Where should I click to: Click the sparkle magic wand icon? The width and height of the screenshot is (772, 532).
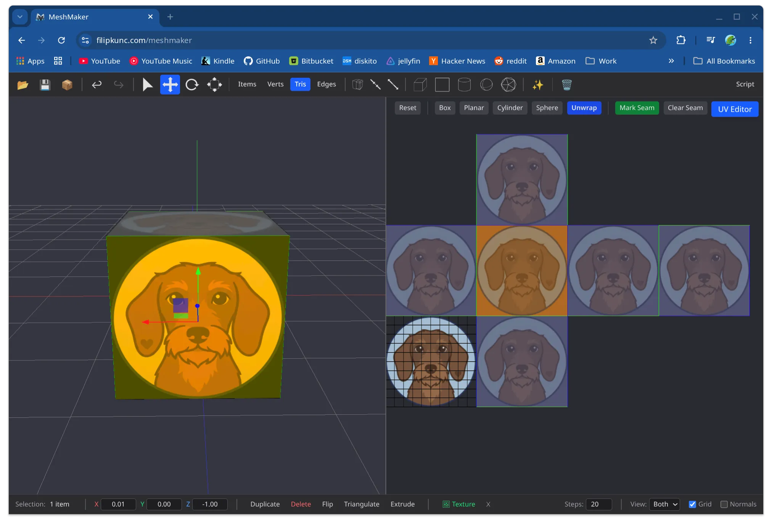click(538, 85)
